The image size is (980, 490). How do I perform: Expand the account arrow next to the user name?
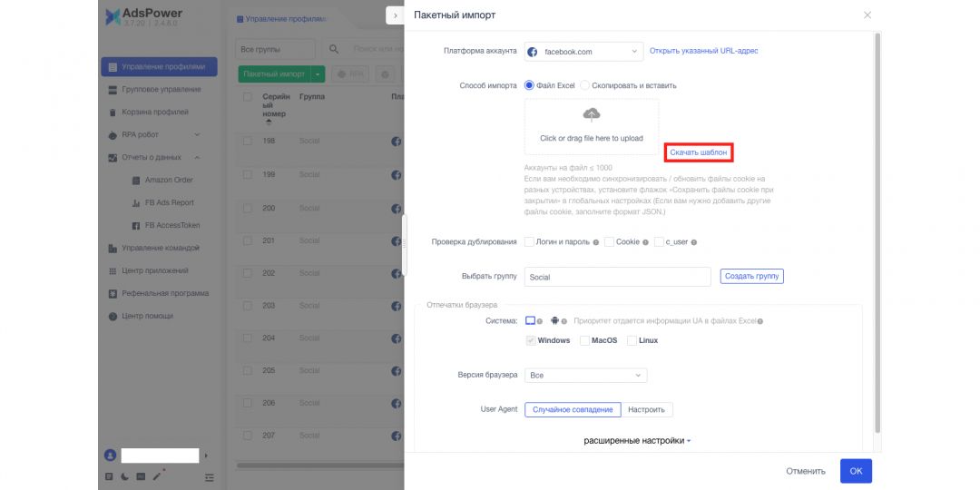[x=206, y=456]
